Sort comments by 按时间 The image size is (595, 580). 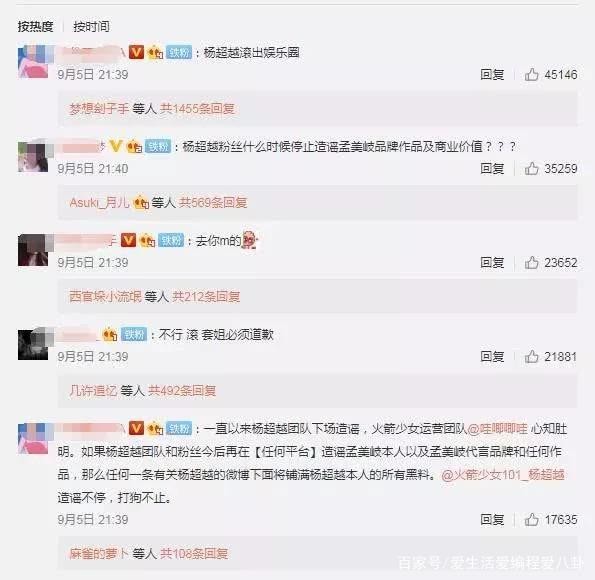point(91,27)
